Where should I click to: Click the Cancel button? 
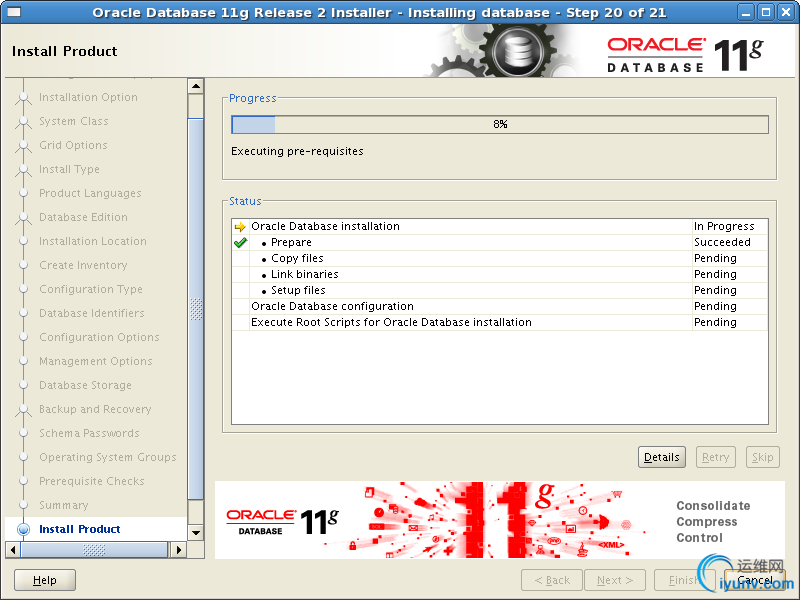point(755,580)
